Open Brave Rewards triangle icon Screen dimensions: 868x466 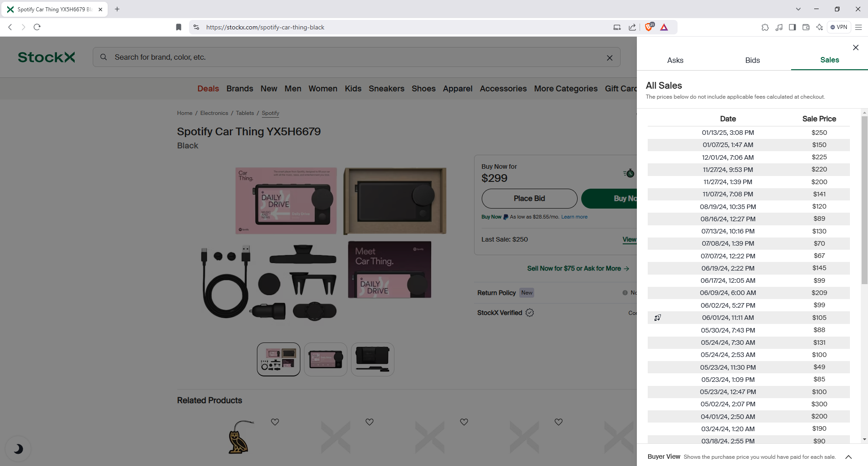664,27
